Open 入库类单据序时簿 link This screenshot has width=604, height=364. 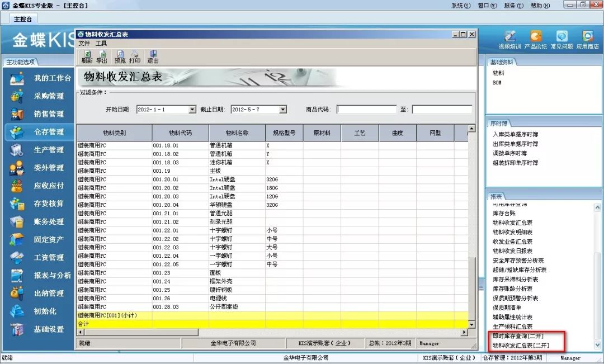(x=516, y=134)
